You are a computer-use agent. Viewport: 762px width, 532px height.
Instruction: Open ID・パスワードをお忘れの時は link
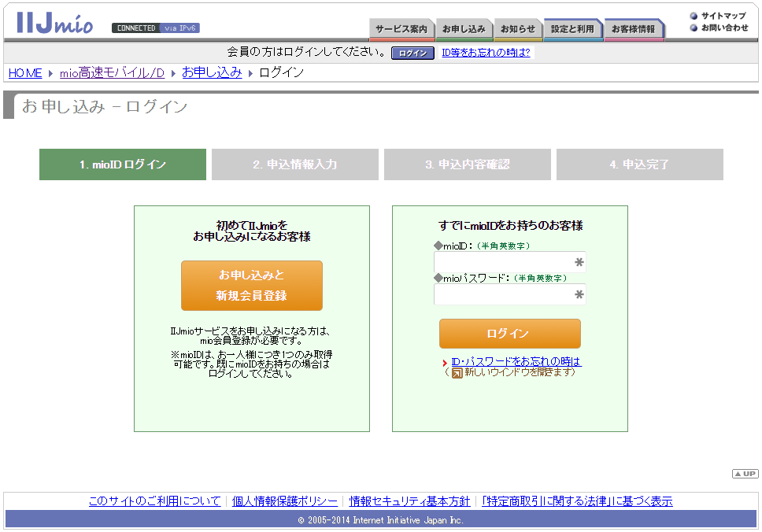tap(516, 361)
